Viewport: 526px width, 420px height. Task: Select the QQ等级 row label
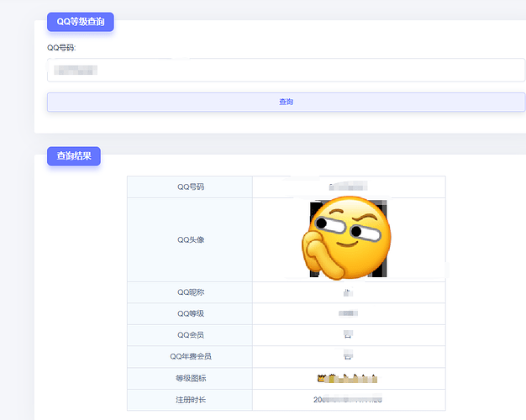pos(190,313)
